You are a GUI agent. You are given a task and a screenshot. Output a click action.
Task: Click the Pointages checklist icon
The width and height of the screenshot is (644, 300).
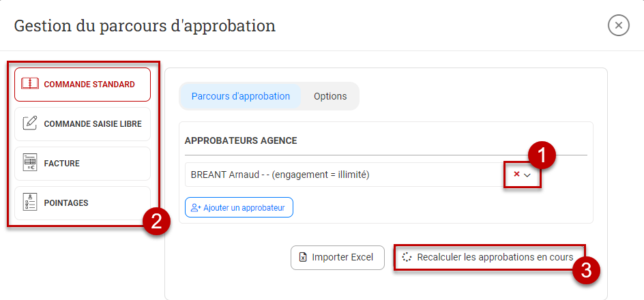pos(30,202)
